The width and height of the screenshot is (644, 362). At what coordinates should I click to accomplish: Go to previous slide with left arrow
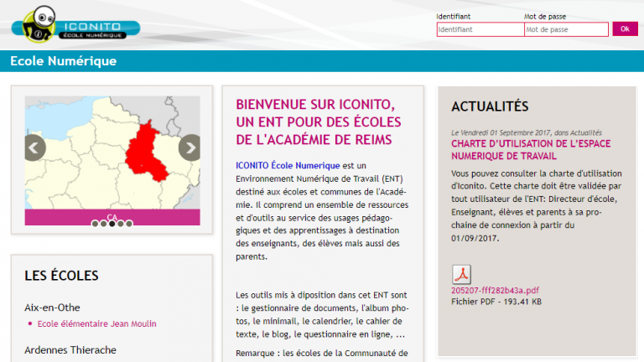(x=34, y=147)
